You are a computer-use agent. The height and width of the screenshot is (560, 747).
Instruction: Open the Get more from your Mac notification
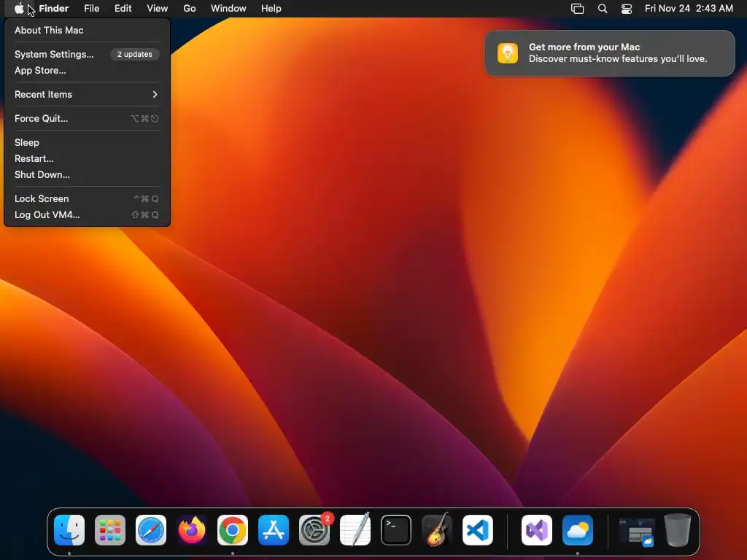pos(610,52)
